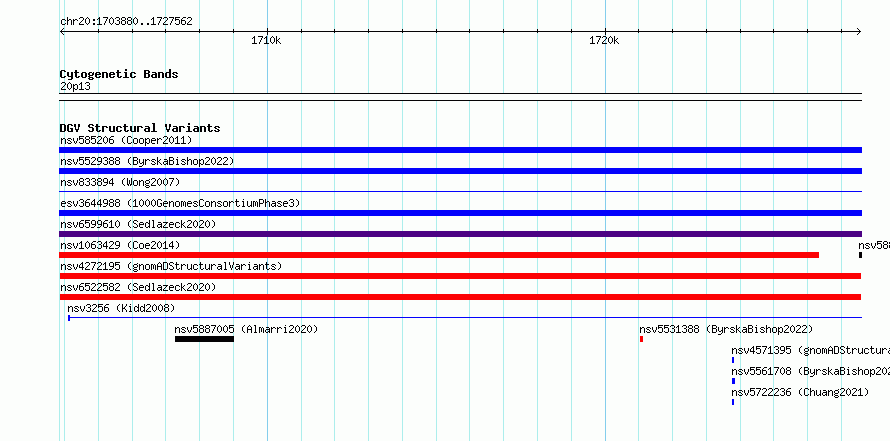Select the small blue nsv5561708 marker
This screenshot has width=890, height=441.
tap(733, 381)
